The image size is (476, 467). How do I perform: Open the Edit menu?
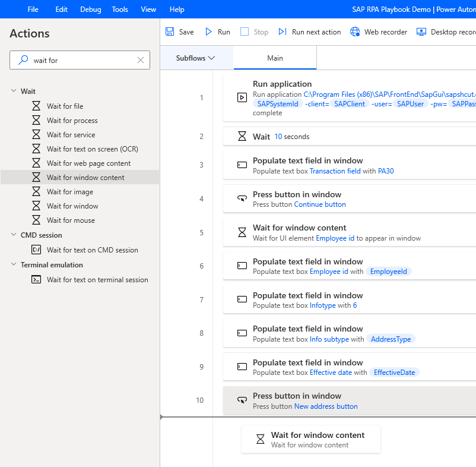click(61, 10)
